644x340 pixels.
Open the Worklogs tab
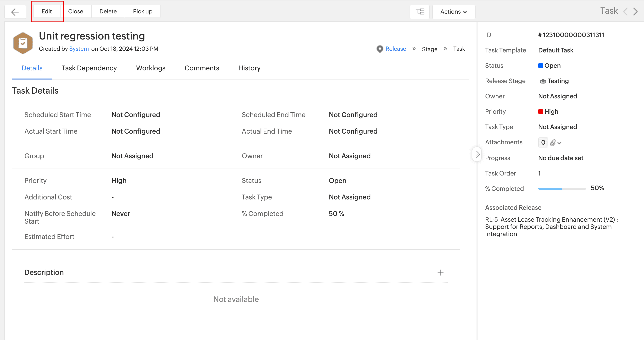coord(150,68)
